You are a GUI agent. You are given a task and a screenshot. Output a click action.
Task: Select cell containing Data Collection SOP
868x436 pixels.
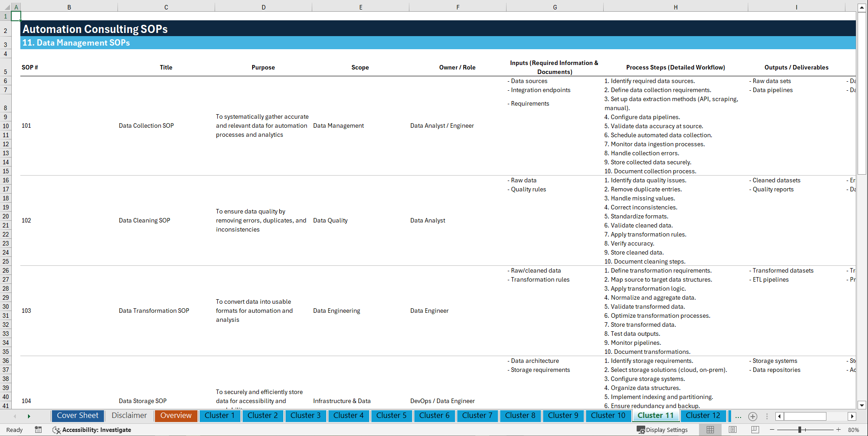(x=146, y=125)
